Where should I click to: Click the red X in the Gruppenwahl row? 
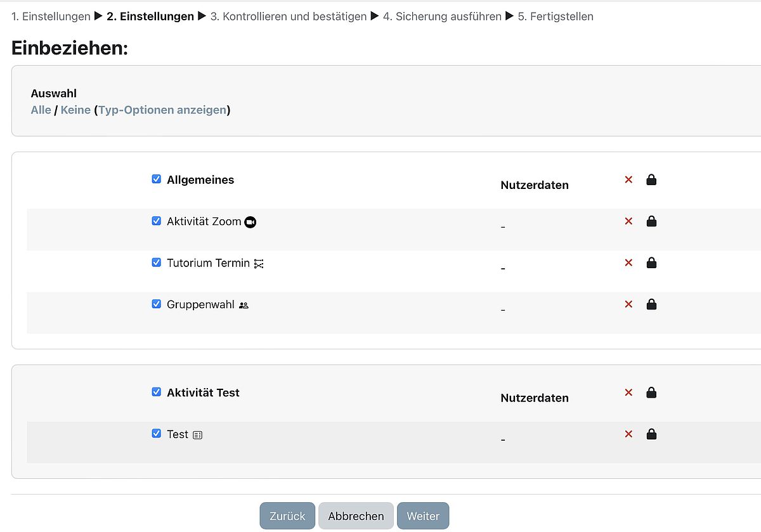click(628, 304)
